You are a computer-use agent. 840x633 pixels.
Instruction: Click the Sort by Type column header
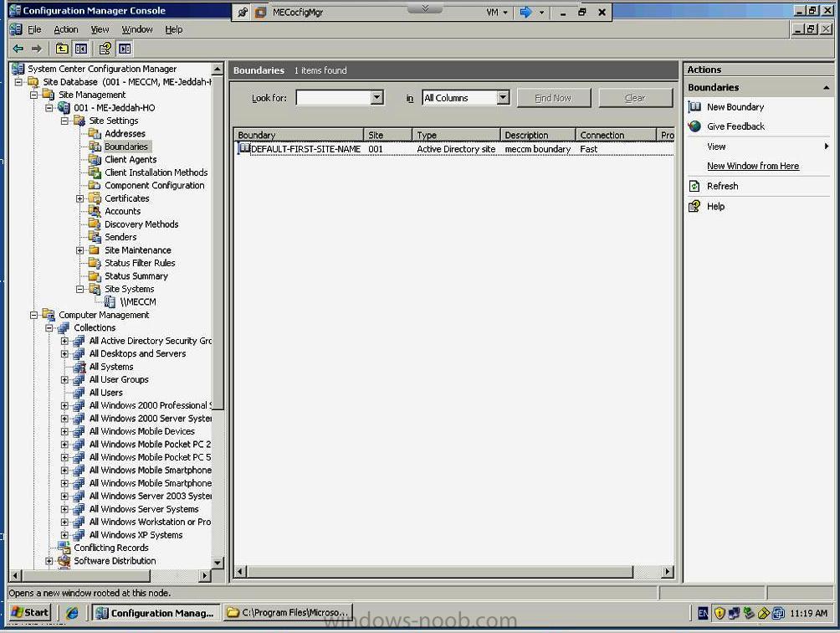pos(456,135)
